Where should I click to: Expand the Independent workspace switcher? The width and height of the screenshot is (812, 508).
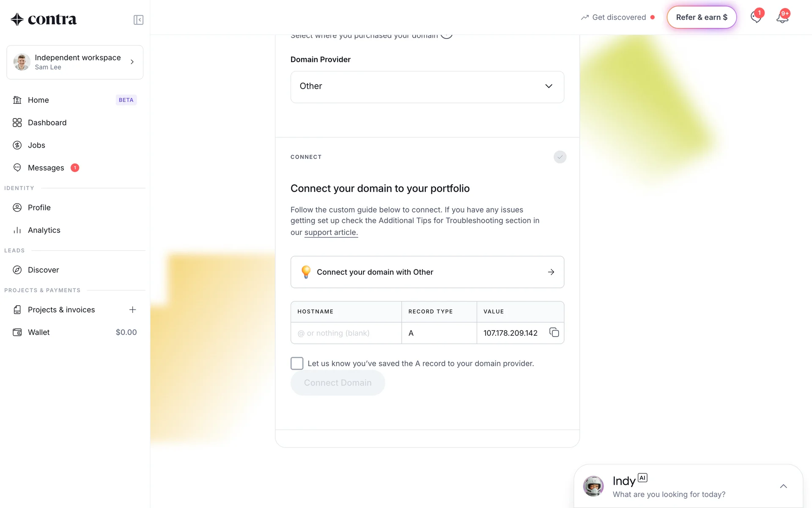tap(75, 62)
